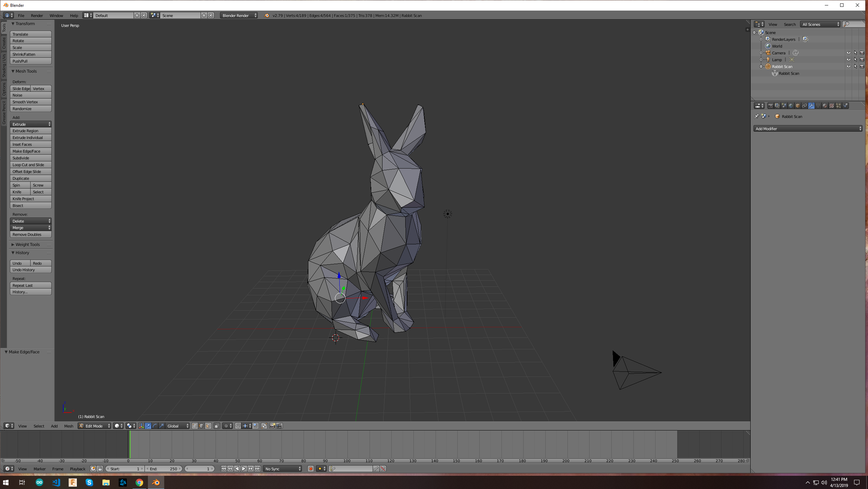The width and height of the screenshot is (868, 489).
Task: Open the Global orientation dropdown
Action: click(x=177, y=426)
